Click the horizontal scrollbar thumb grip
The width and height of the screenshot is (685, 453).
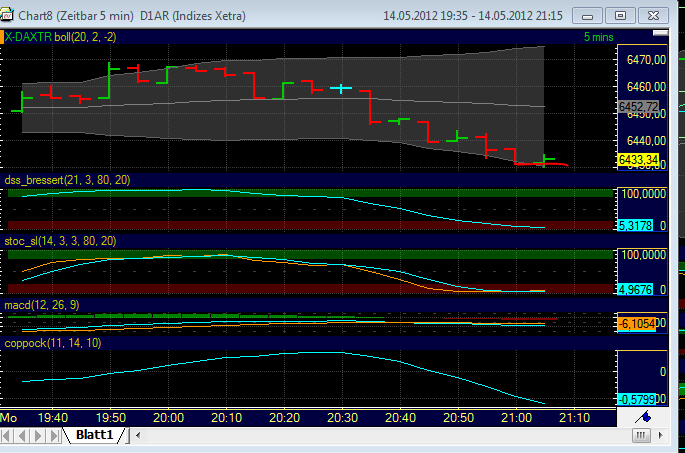[641, 435]
